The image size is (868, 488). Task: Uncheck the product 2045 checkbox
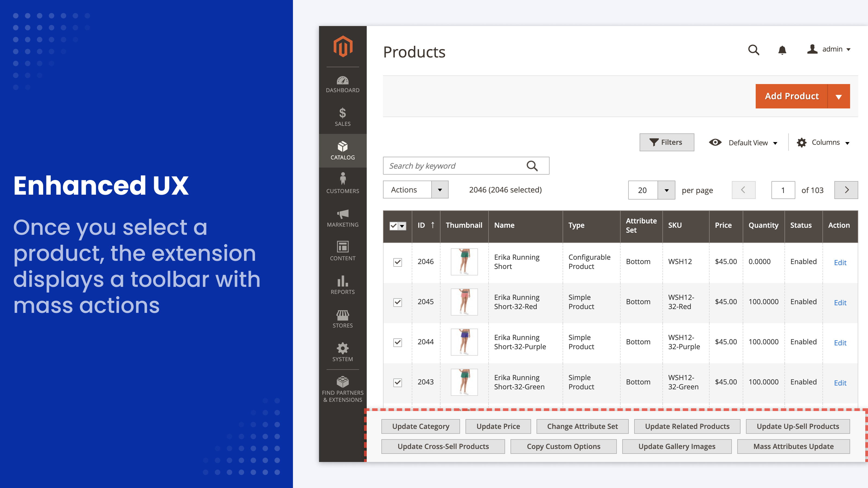[398, 302]
